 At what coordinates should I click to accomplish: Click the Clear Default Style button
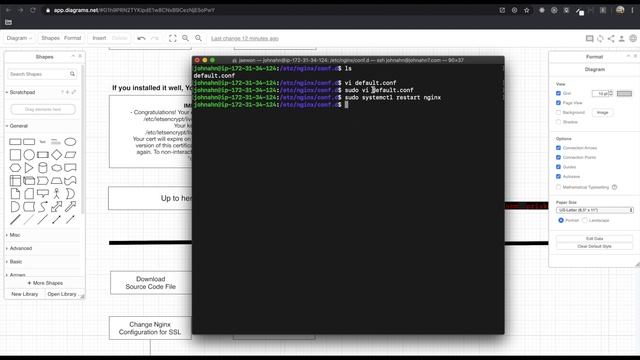595,246
